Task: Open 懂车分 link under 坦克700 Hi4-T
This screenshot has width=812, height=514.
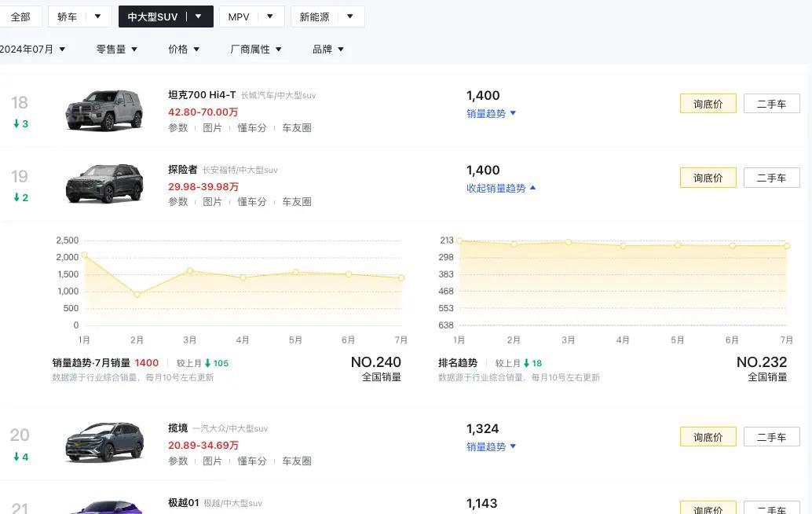Action: coord(251,127)
